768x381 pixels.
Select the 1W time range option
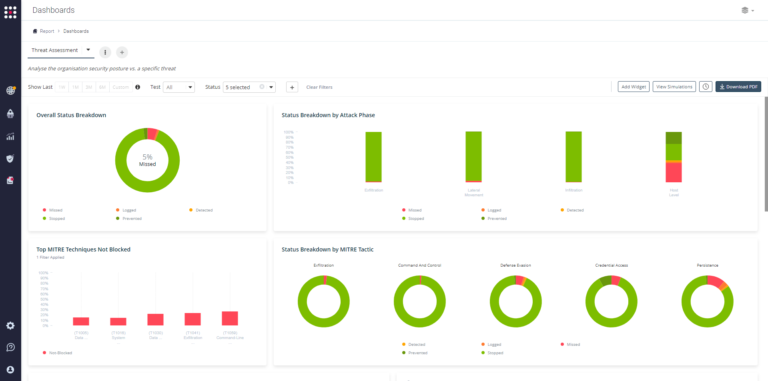(62, 87)
